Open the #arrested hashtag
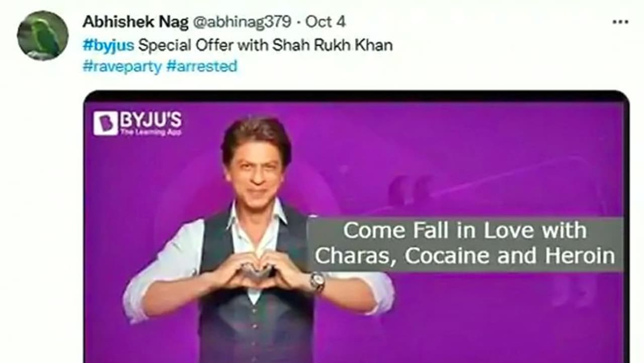Screen dimensions: 644x363 coord(202,66)
